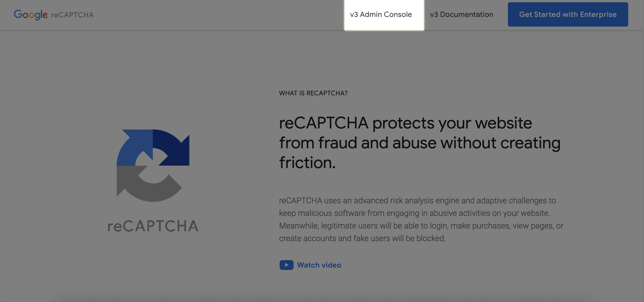The image size is (644, 302).
Task: Click the 'WHAT IS RECAPTCHA?' heading
Action: pyautogui.click(x=313, y=93)
